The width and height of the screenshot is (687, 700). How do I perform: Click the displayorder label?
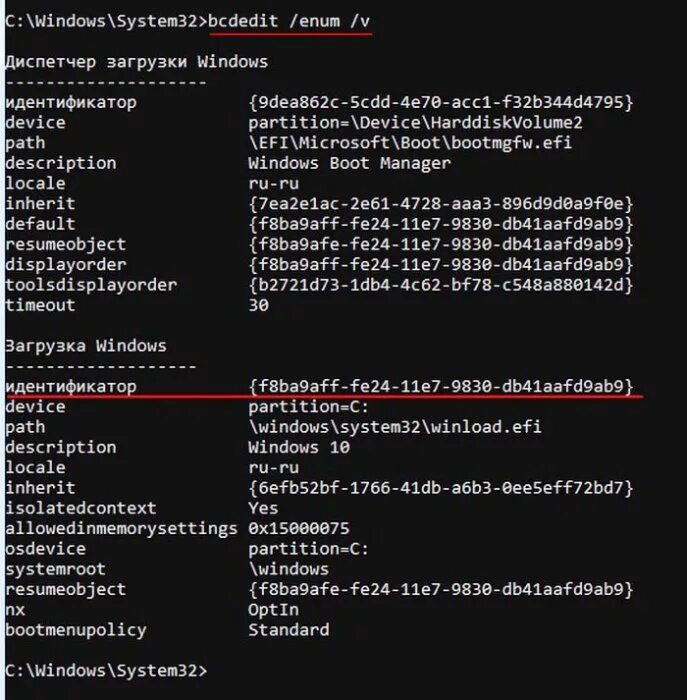click(66, 265)
